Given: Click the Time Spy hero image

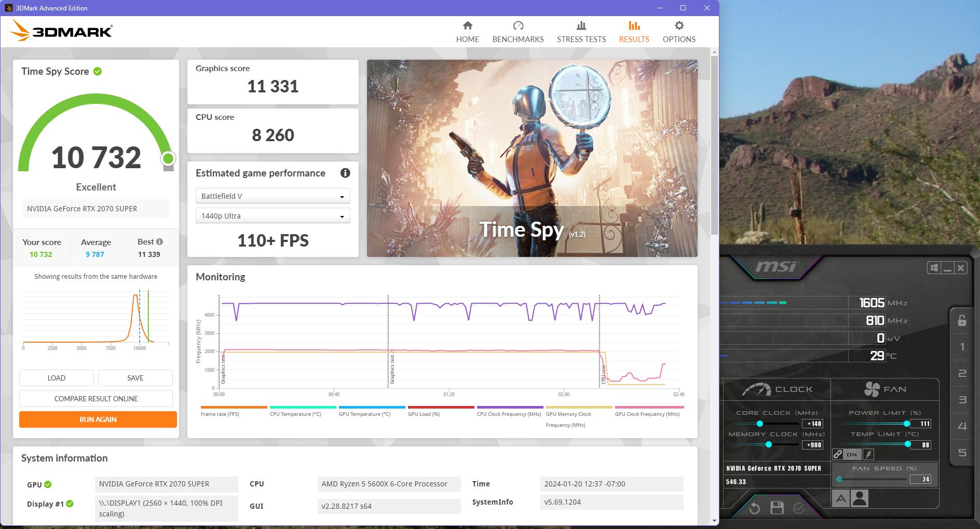Looking at the screenshot, I should click(532, 158).
